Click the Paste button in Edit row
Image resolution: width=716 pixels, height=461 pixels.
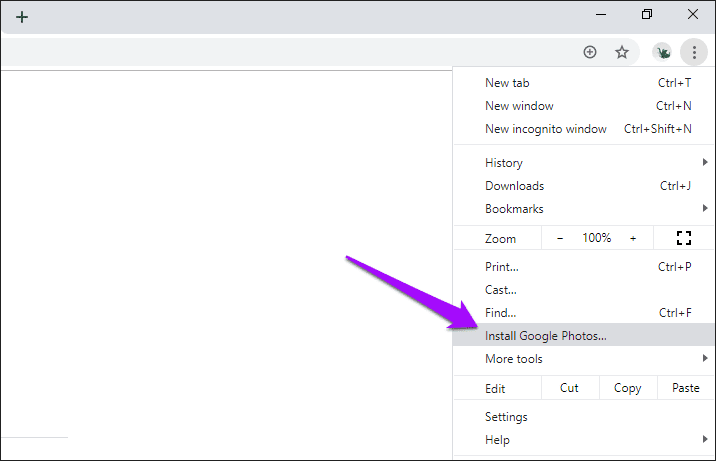pos(685,388)
